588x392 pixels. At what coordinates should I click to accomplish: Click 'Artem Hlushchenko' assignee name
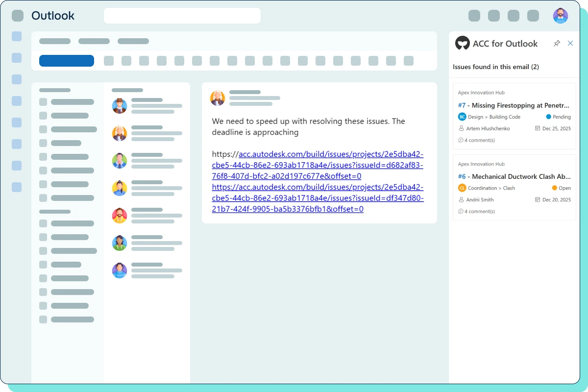click(x=488, y=128)
